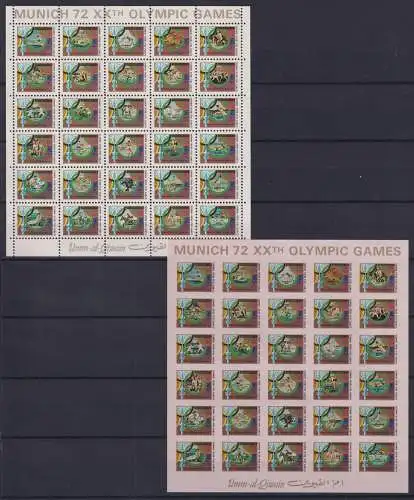This screenshot has height=500, width=414.
Task: Pick last stamp in bottom row of pink sheet
Action: pos(377,456)
